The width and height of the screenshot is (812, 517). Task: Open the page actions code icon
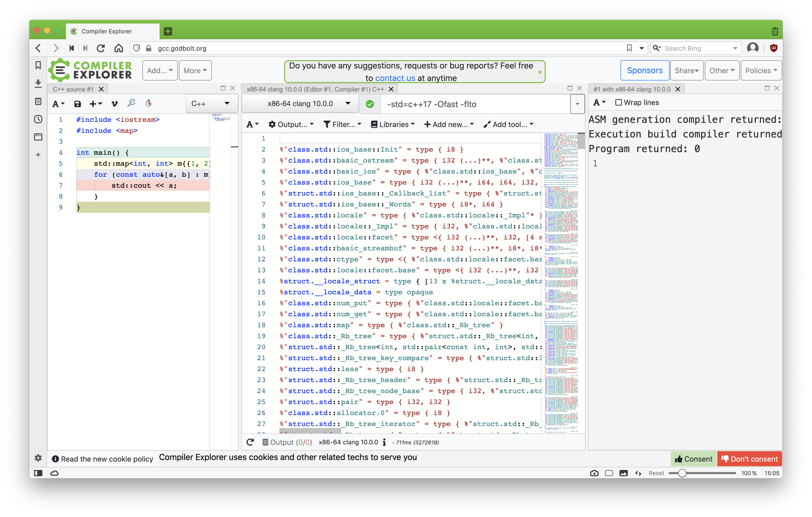pos(638,473)
